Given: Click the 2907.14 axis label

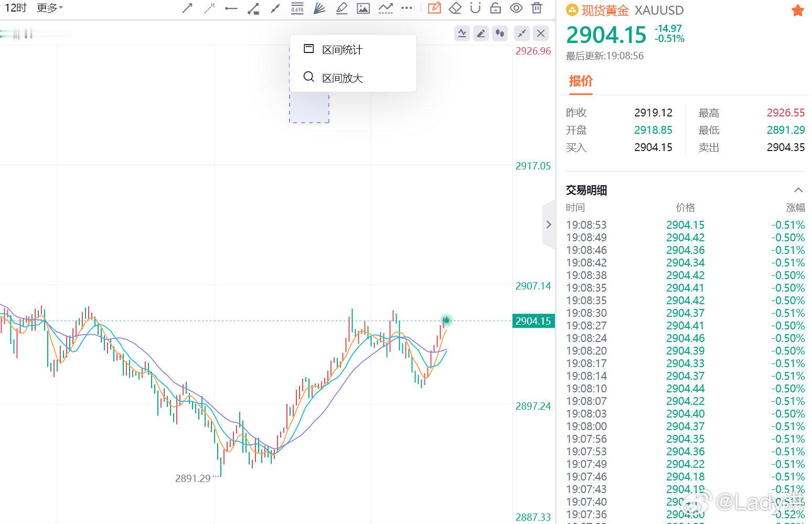Looking at the screenshot, I should click(x=533, y=286).
